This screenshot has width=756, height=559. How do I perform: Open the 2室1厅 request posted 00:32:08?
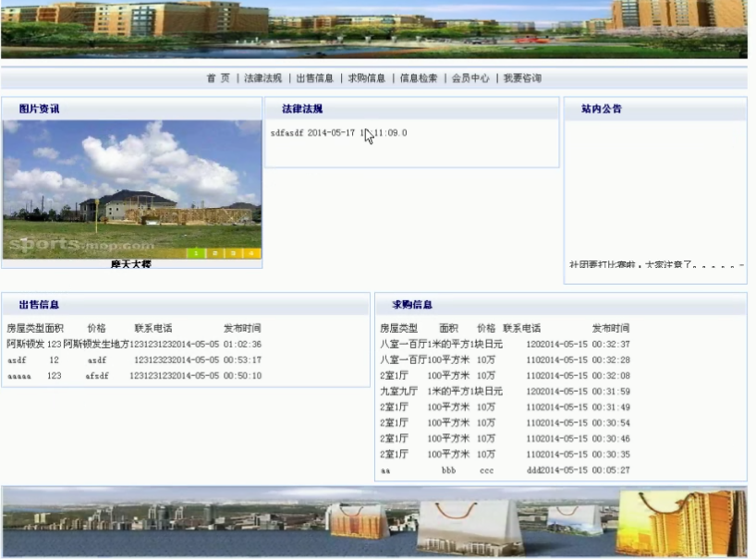pos(505,375)
